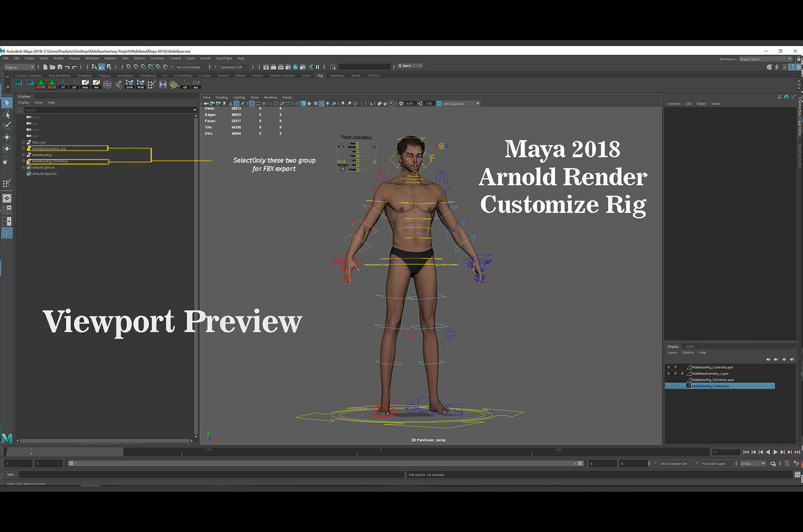The height and width of the screenshot is (532, 803).
Task: Click the move layer up icon
Action: coord(768,359)
